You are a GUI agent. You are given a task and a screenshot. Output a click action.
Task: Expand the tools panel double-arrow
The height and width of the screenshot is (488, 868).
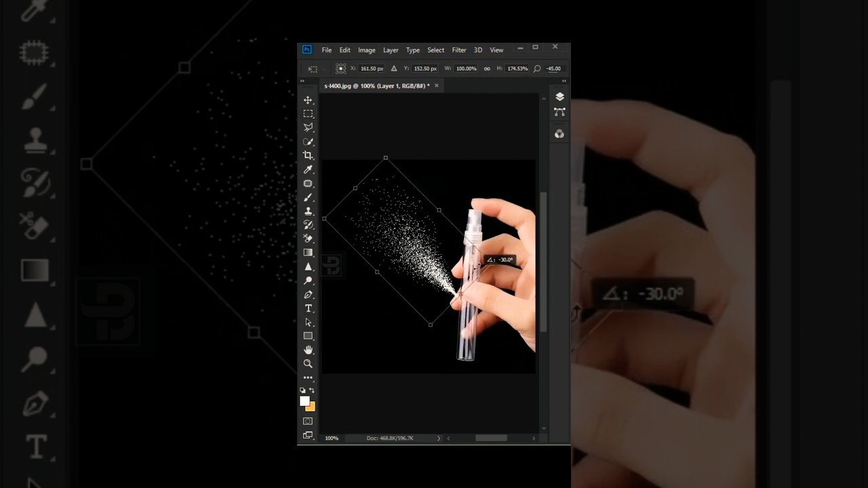[302, 81]
